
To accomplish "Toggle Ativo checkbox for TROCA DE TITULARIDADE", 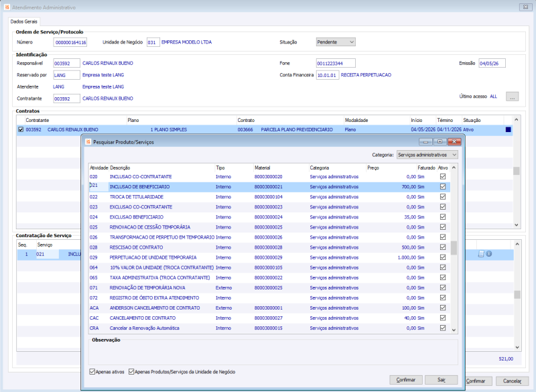I will 443,197.
